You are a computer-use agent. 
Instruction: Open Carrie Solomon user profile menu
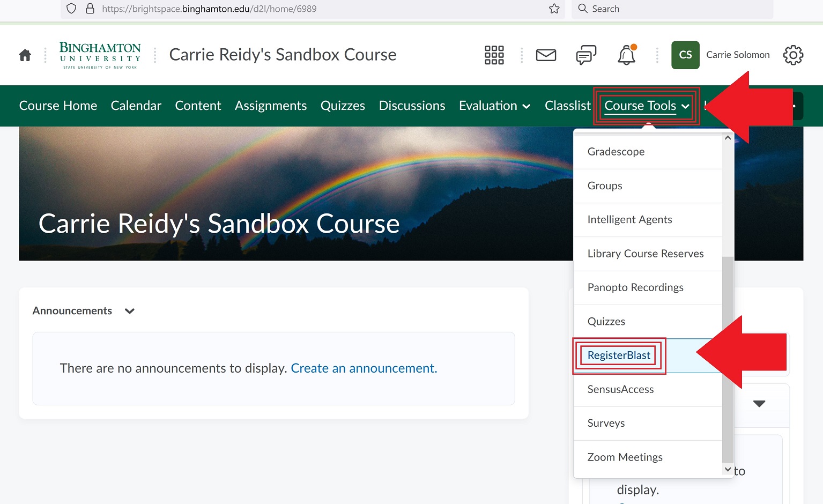(721, 55)
